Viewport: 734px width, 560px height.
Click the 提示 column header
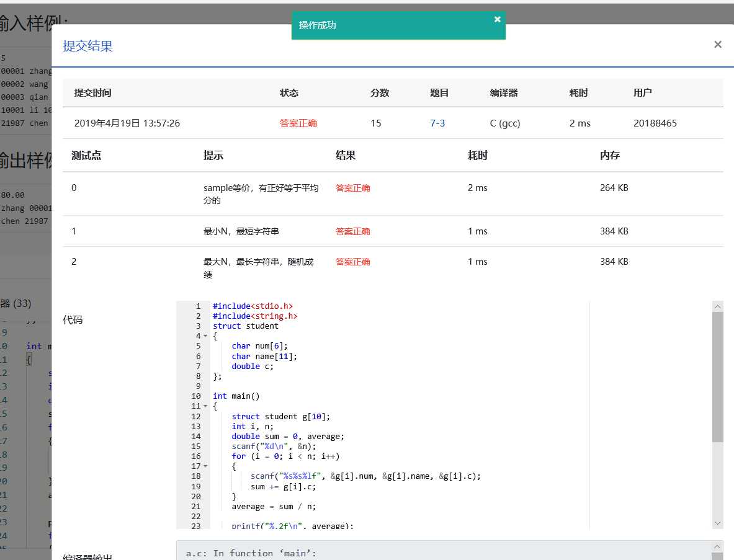point(213,155)
